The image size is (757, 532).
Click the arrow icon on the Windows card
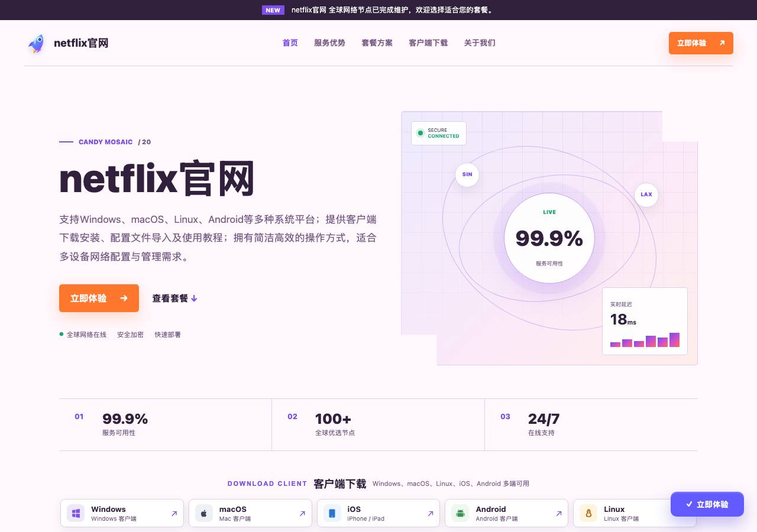click(x=174, y=514)
